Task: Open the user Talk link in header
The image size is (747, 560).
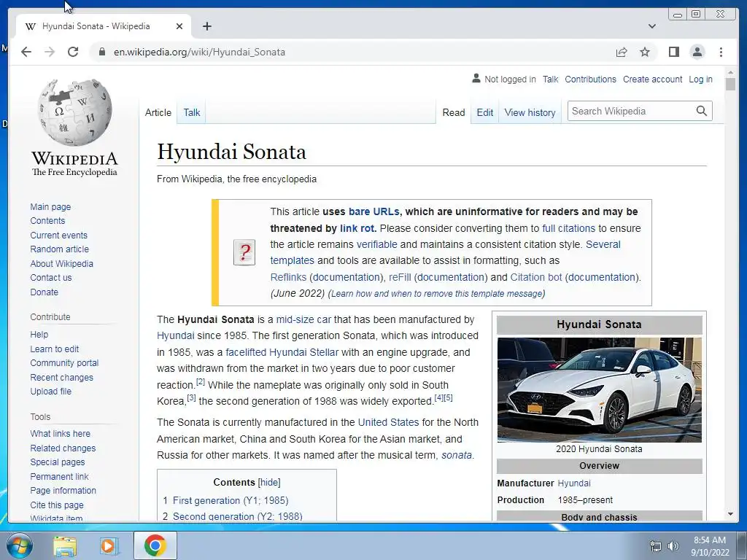Action: coord(550,79)
